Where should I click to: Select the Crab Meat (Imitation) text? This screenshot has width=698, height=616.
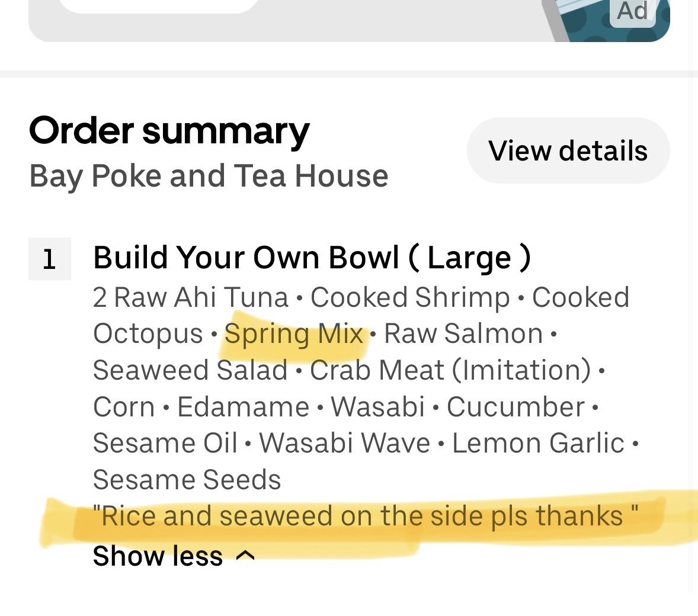[x=450, y=370]
